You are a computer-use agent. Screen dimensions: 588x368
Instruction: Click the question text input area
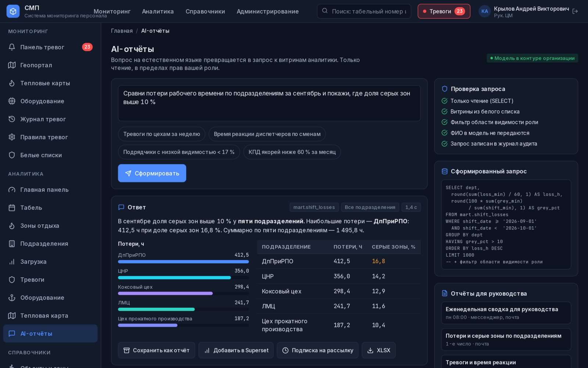269,103
